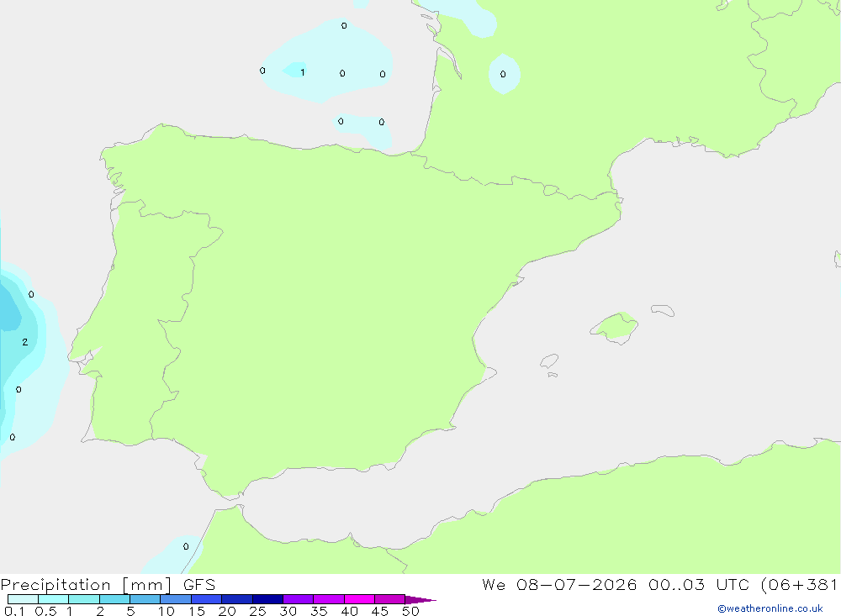Select the 2–5 mm legend color swatch
The width and height of the screenshot is (841, 616).
pyautogui.click(x=114, y=599)
